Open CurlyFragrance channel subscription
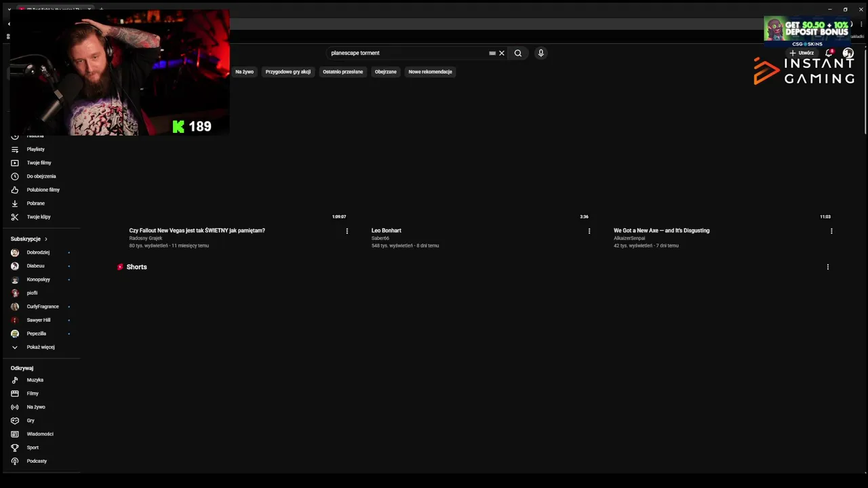 [41, 306]
